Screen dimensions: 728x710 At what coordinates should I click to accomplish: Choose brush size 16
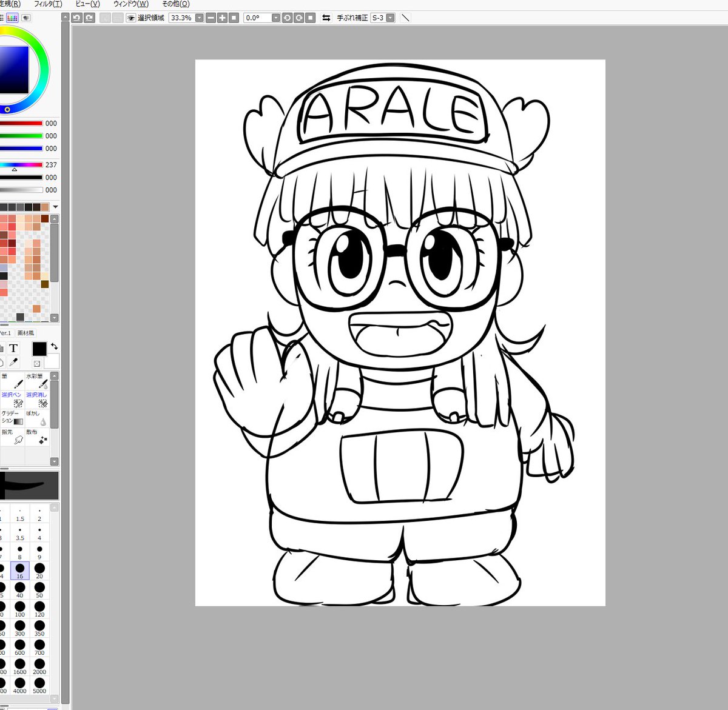[20, 571]
